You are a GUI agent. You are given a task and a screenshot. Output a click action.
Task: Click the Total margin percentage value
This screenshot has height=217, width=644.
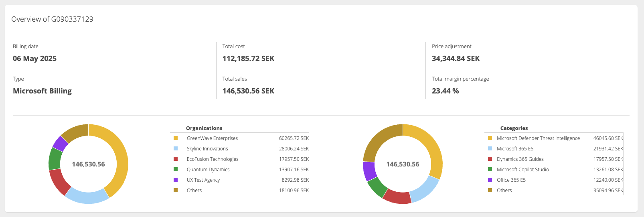(x=445, y=91)
